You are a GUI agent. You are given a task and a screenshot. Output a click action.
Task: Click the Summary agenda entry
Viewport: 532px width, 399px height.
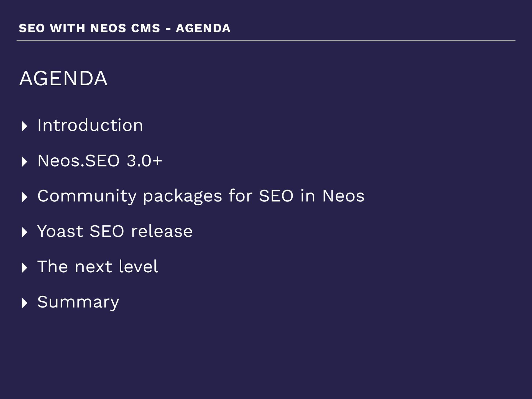click(x=78, y=303)
